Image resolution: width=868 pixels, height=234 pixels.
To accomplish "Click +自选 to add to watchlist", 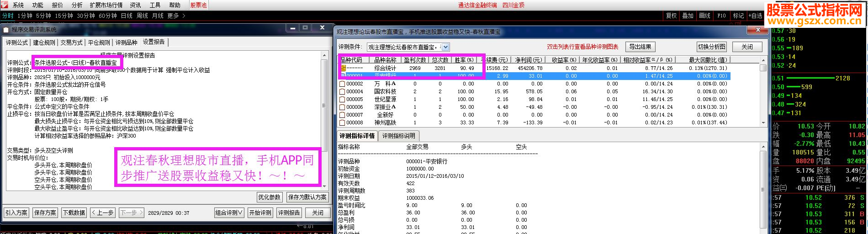I will click(x=755, y=16).
